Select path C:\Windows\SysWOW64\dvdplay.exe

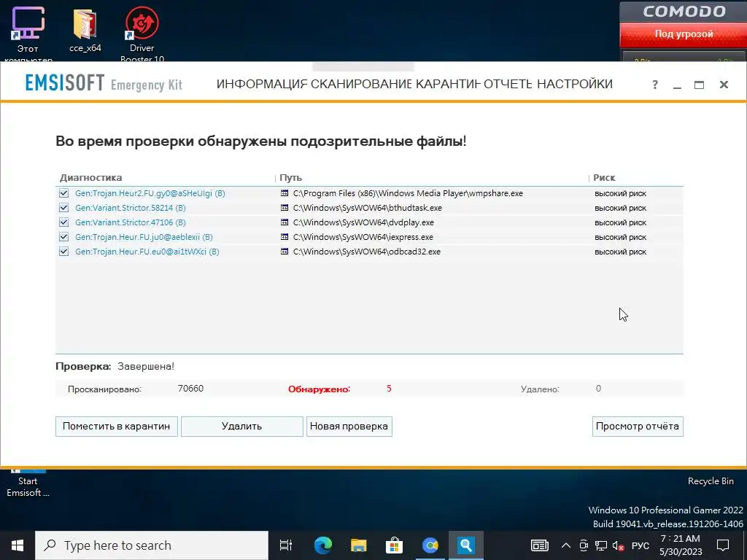tap(363, 222)
